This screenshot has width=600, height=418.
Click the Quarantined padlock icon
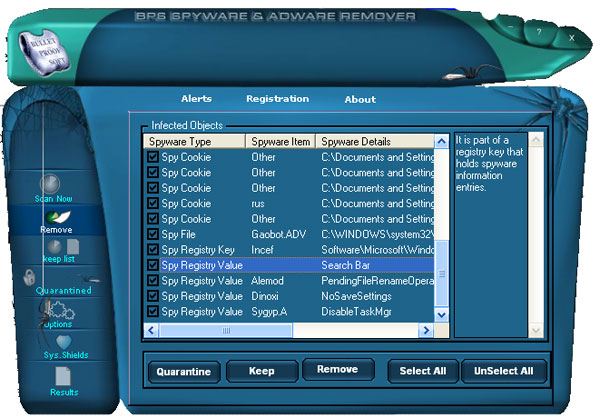click(29, 277)
